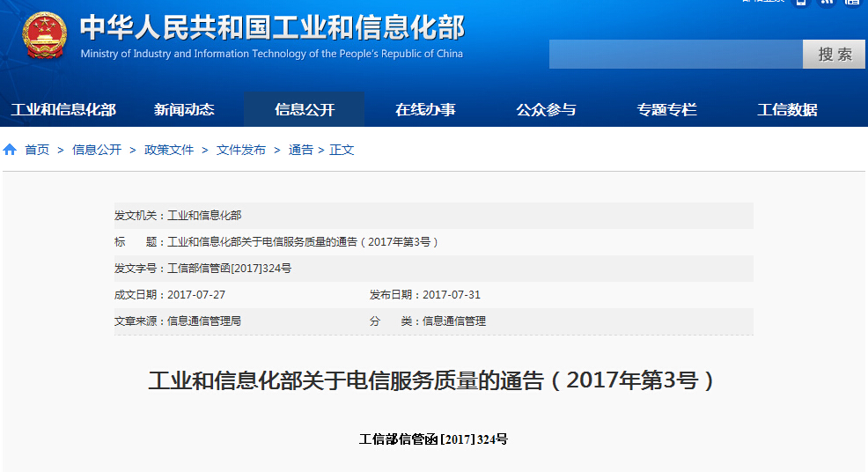The width and height of the screenshot is (868, 472).
Task: Open the 专题专栏 navigation item
Action: [666, 110]
